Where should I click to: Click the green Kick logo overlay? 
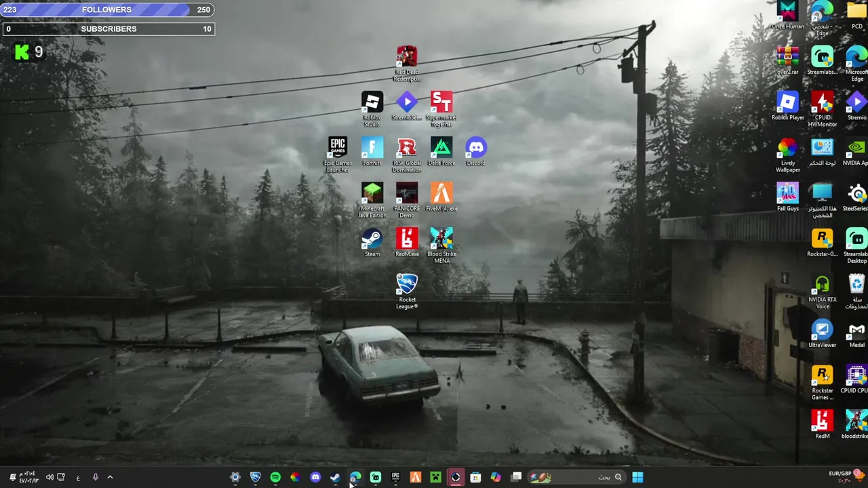[x=22, y=52]
